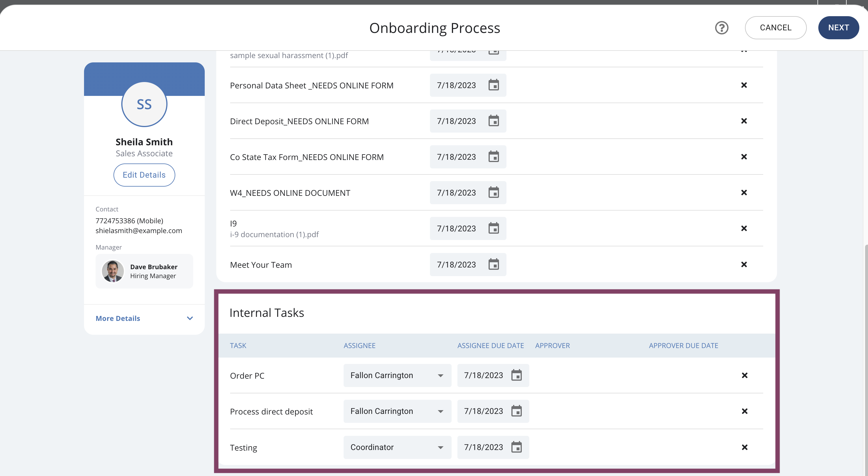The image size is (868, 476).
Task: Click the ASSIGNEE column header
Action: point(360,345)
